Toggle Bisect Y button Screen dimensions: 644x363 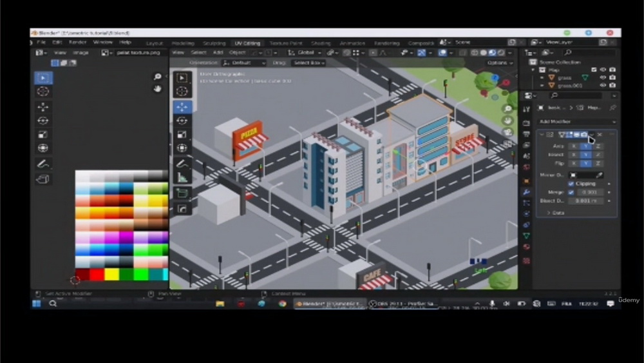(585, 155)
